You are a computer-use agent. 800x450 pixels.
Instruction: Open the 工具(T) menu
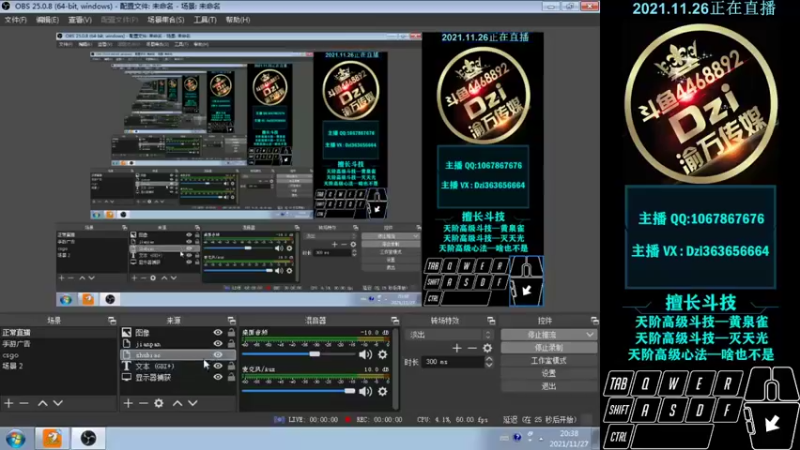(205, 20)
